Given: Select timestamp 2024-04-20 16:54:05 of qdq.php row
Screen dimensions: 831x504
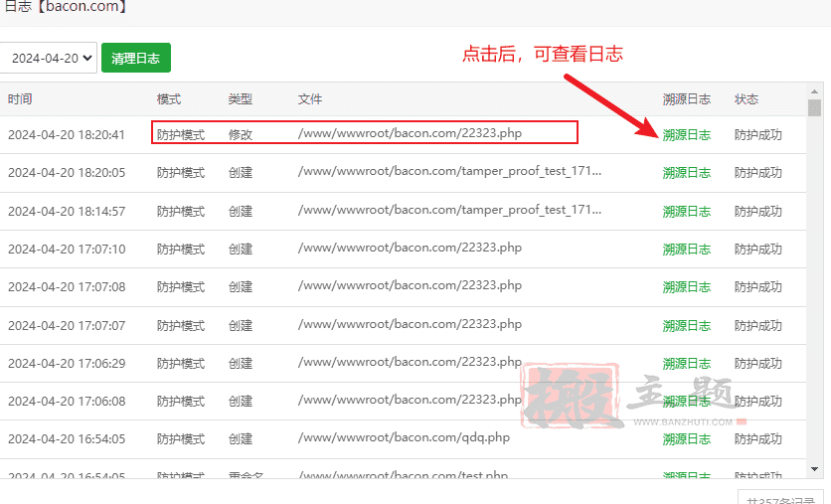Looking at the screenshot, I should (67, 438).
